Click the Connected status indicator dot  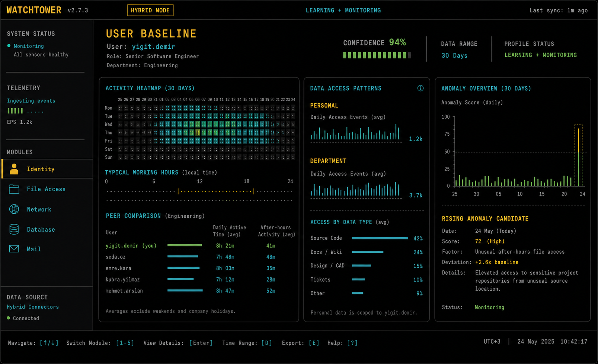tap(9, 318)
